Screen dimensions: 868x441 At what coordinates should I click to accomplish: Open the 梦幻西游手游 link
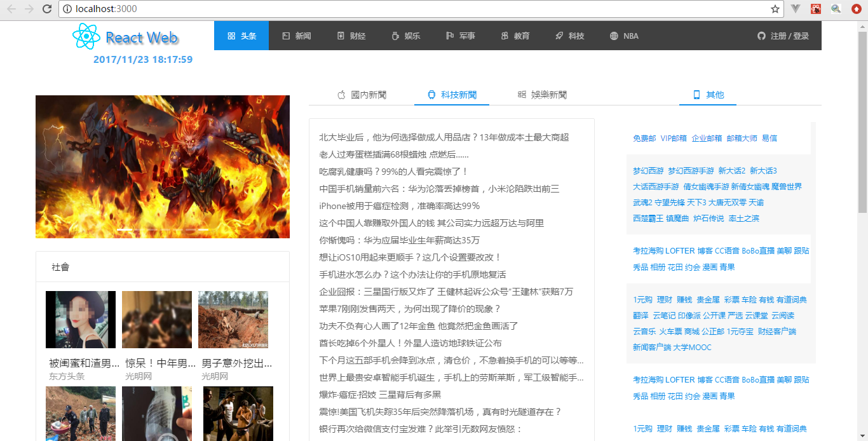[x=691, y=171]
